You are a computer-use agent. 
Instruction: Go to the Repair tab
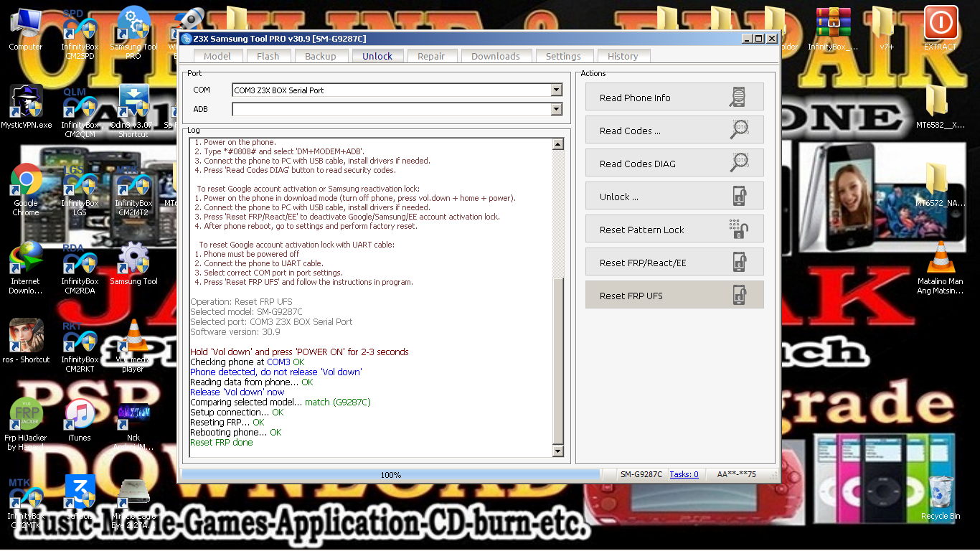431,56
